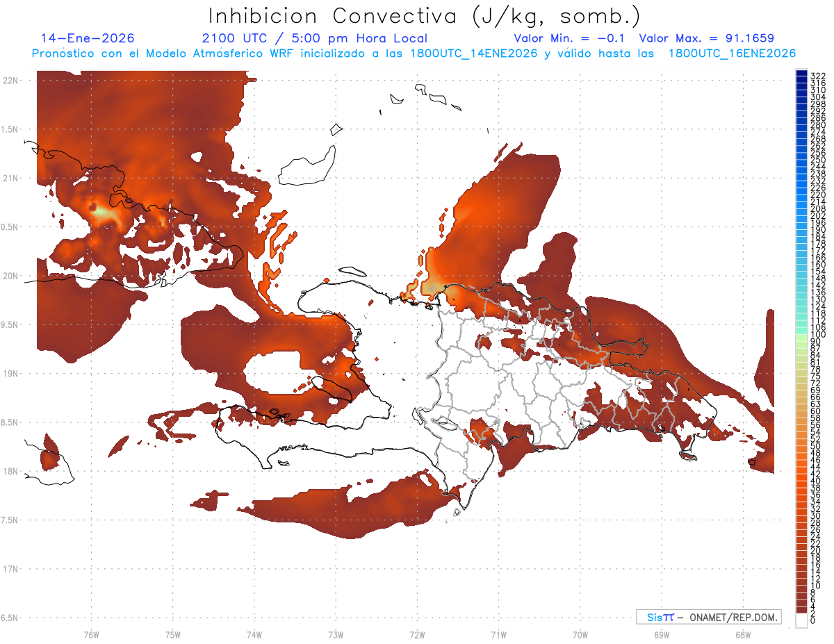Click the '72W' longitude label

(x=418, y=634)
